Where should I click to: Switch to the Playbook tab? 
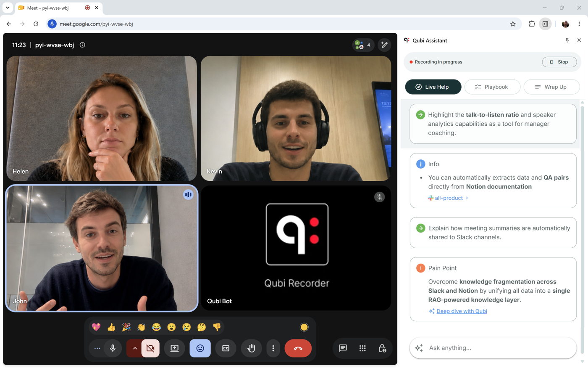pyautogui.click(x=492, y=87)
